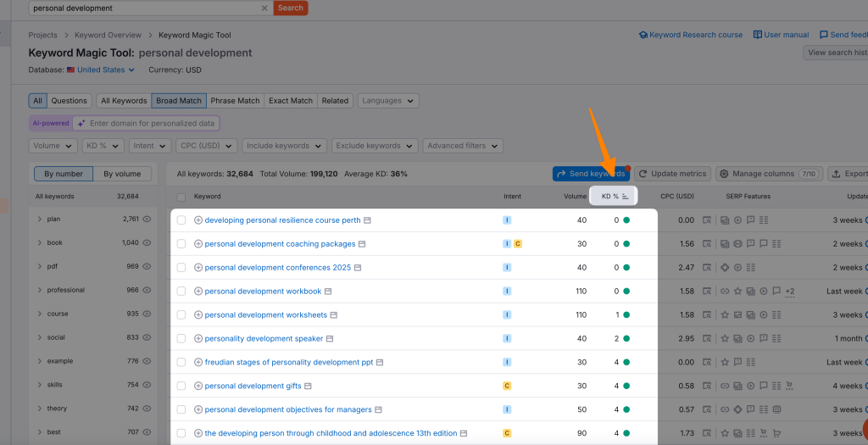Check the personality development speaker row
Viewport: 868px width, 445px height.
coord(181,339)
